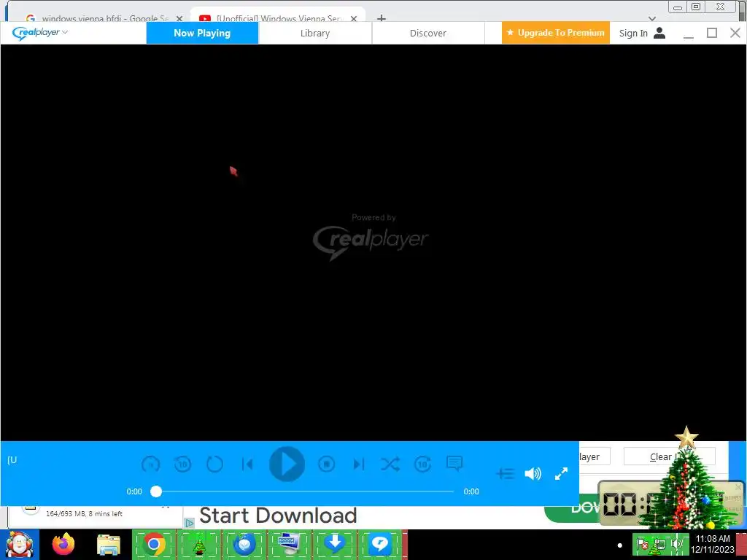Viewport: 747px width, 560px height.
Task: Expand the browser tab search chevron
Action: pos(652,18)
